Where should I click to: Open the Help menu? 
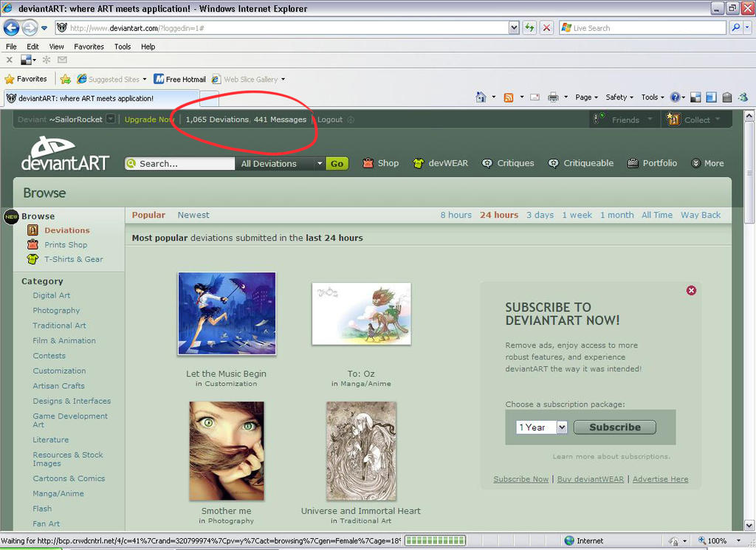click(x=148, y=47)
